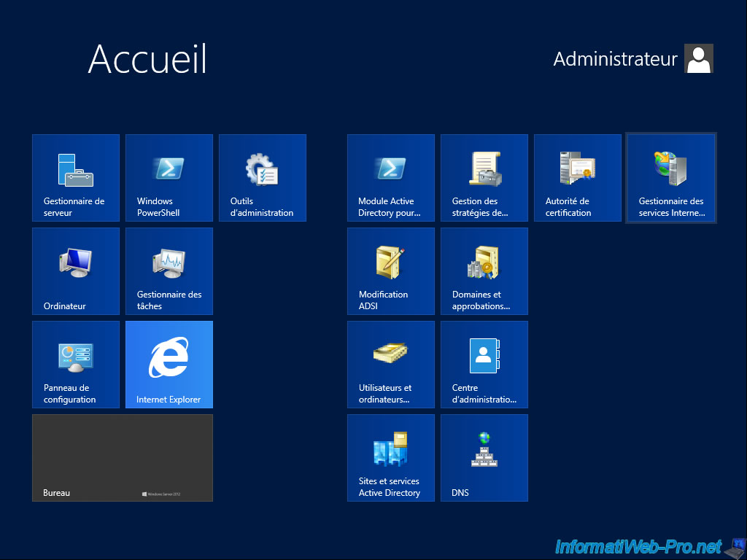Open Utilisateurs et ordinateurs tile

point(391,365)
